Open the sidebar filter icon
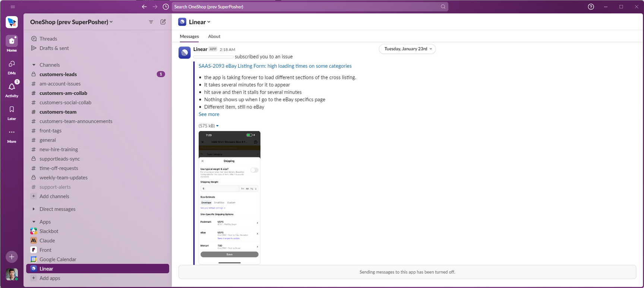This screenshot has height=288, width=644. coord(151,22)
